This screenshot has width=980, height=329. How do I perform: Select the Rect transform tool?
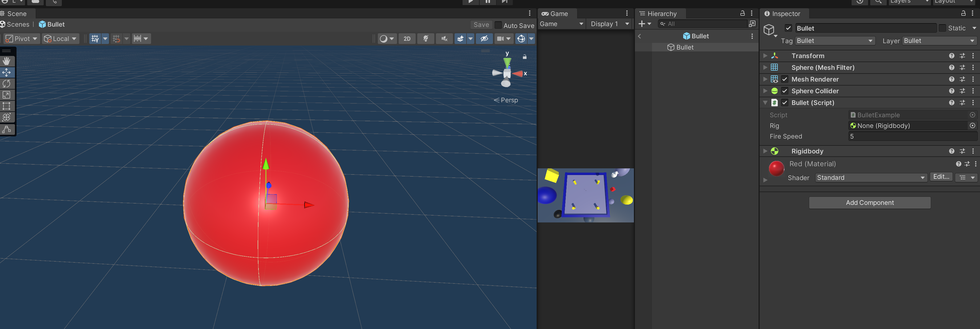[x=6, y=106]
